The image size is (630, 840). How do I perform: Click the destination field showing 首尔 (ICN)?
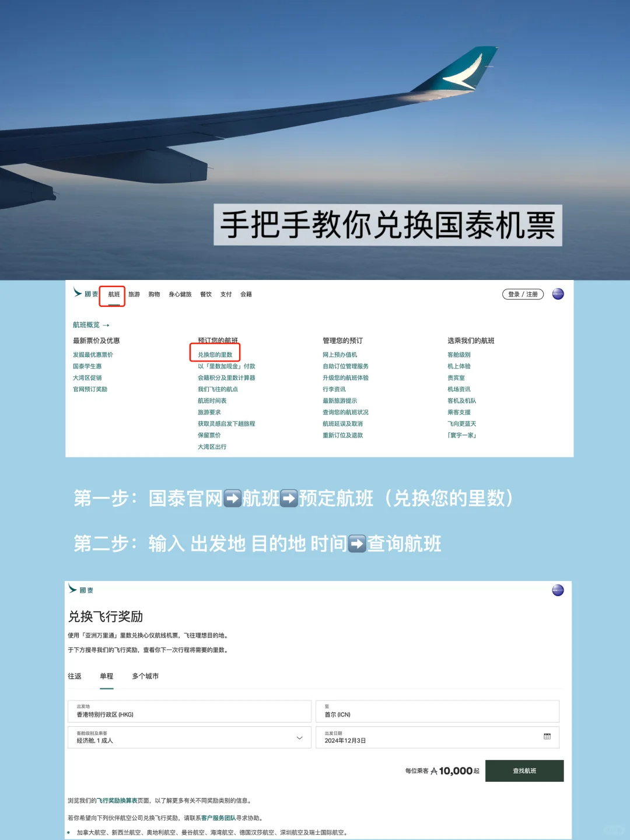437,711
